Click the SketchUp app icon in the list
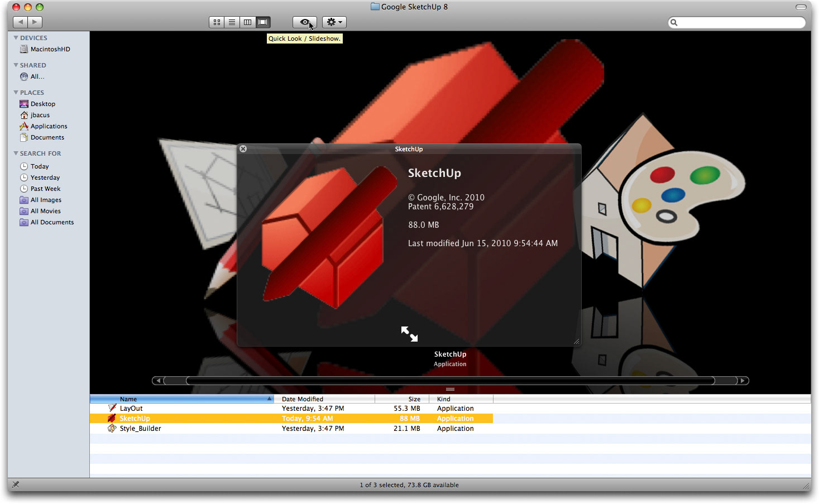Viewport: 819px width, 504px height. pos(112,419)
